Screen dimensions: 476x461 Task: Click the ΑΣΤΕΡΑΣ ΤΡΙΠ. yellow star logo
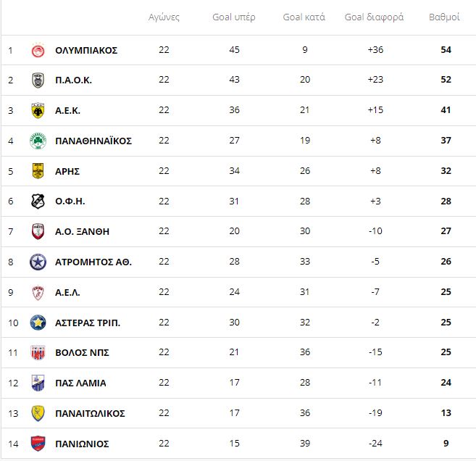(x=38, y=323)
